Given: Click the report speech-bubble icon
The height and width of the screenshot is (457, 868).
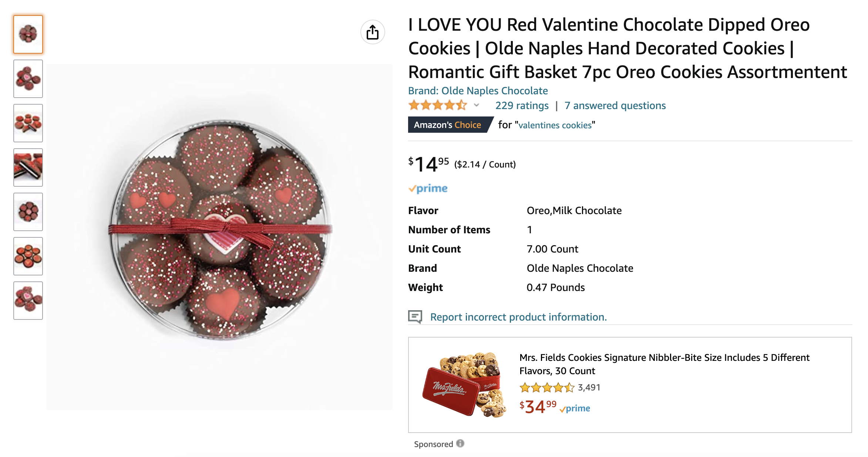Looking at the screenshot, I should click(415, 317).
